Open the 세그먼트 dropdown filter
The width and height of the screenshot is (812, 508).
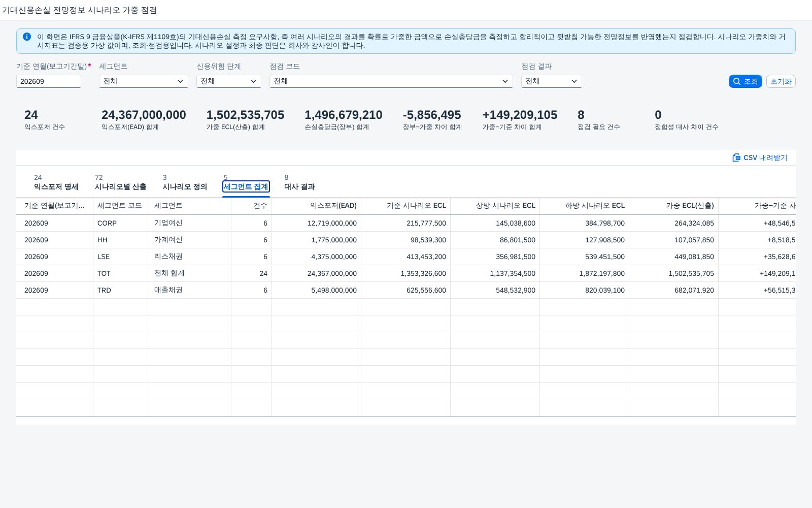[x=144, y=81]
